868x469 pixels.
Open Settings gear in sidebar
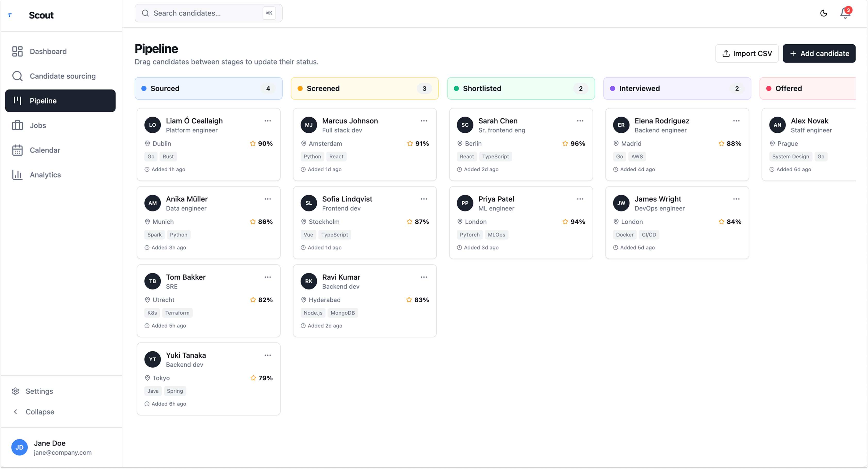click(x=39, y=391)
